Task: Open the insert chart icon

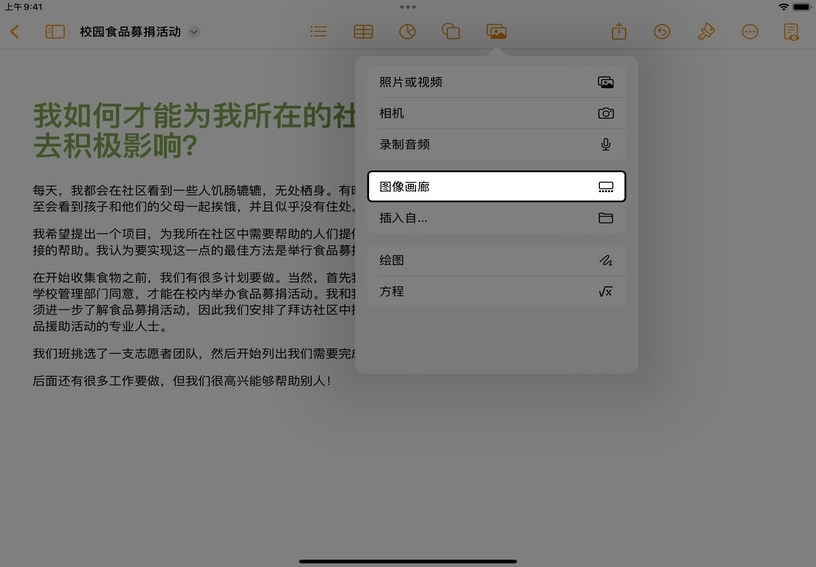Action: [407, 32]
